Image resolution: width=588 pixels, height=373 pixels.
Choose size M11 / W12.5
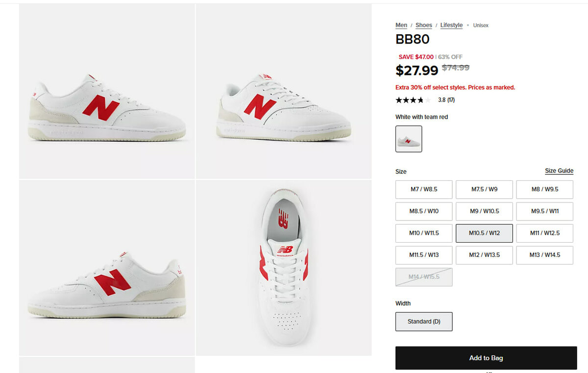click(544, 233)
